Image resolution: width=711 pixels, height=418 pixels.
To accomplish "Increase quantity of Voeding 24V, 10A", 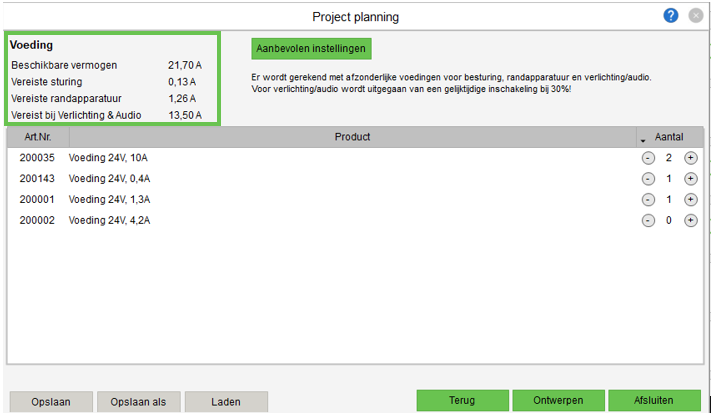I will [x=690, y=158].
